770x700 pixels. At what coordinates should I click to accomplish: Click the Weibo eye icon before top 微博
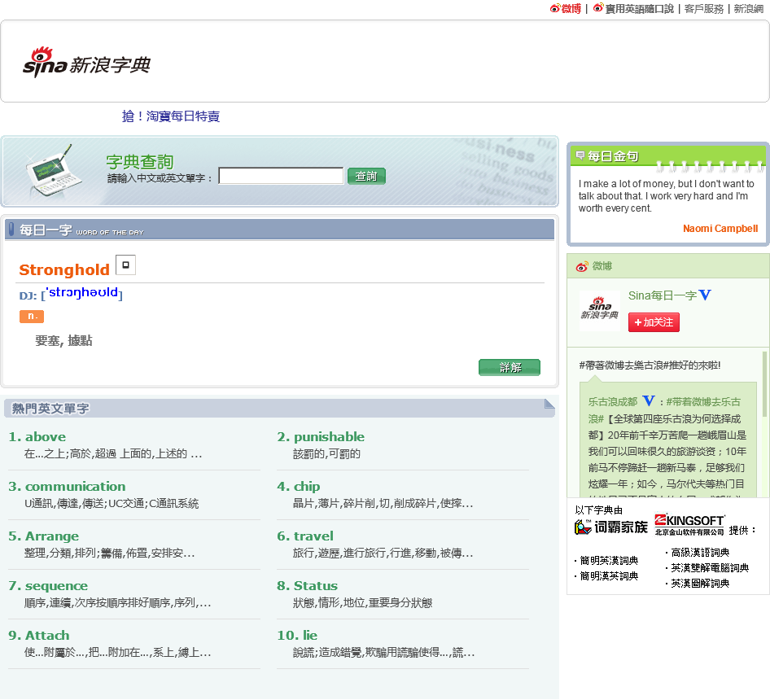[x=555, y=8]
